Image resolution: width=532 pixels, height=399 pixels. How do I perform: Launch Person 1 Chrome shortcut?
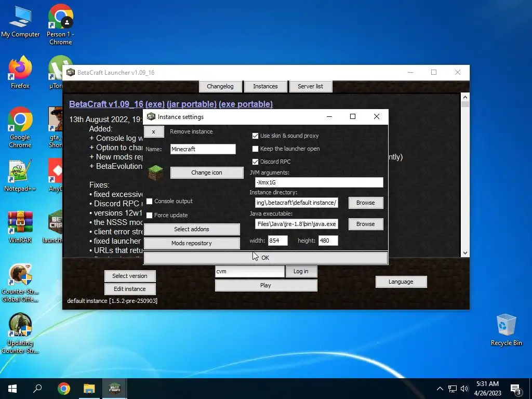(x=60, y=24)
